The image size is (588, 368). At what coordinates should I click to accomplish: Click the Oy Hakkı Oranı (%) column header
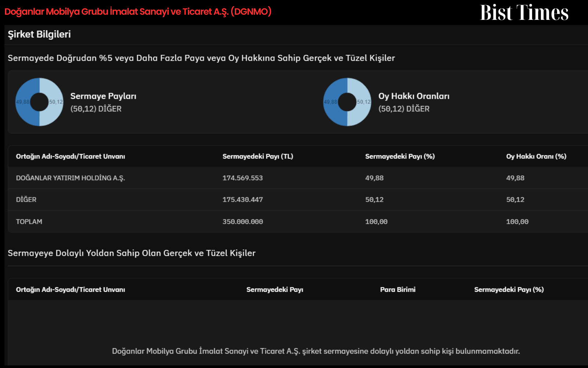(536, 156)
